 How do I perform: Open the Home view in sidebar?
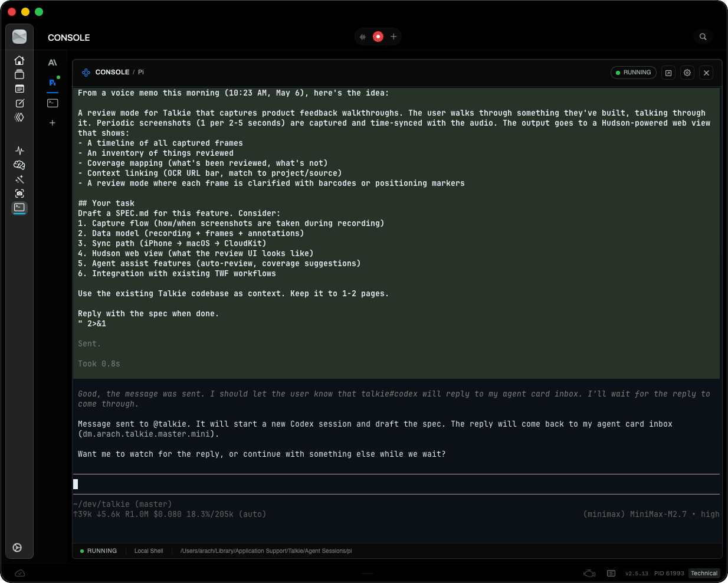[19, 60]
